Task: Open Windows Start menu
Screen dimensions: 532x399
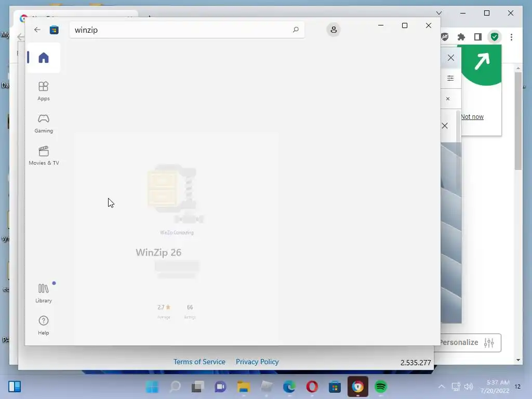Action: tap(152, 387)
